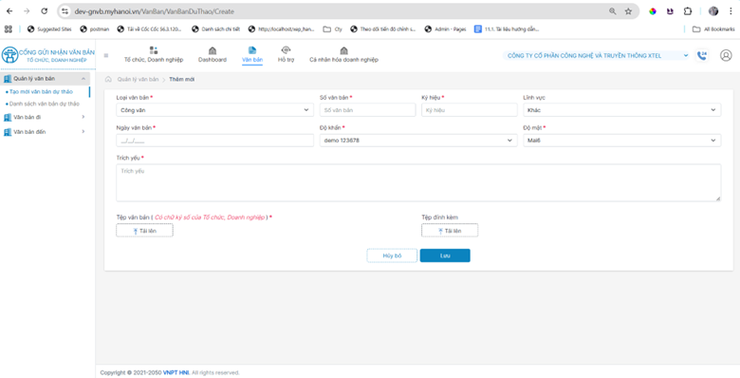Click the VNPT HNI footer link
The width and height of the screenshot is (740, 378).
[x=176, y=372]
